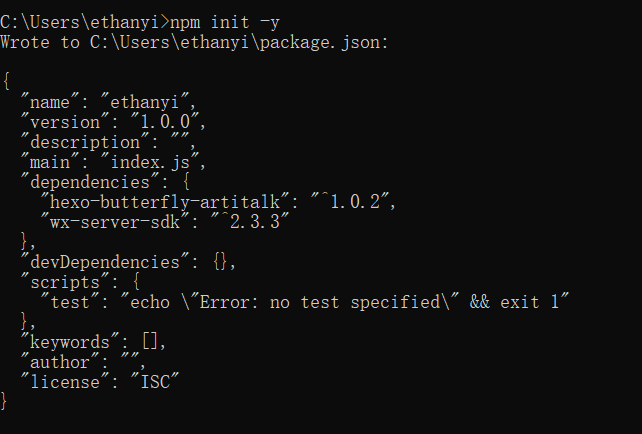Click the "scripts" key
Viewport: 642px width, 434px height.
point(65,283)
